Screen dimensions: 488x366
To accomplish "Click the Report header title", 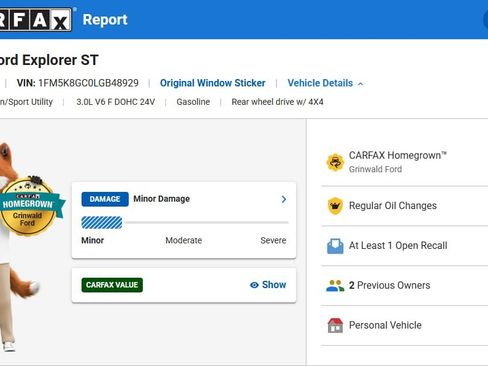I will click(x=105, y=20).
